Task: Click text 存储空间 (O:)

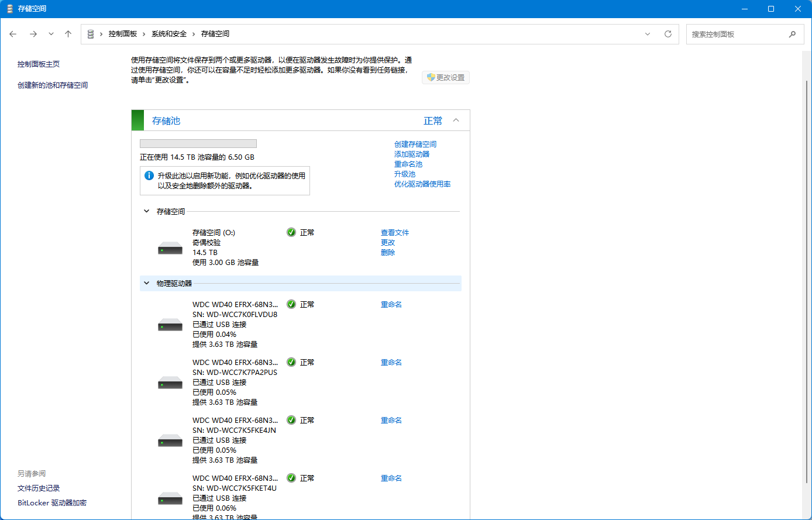Action: [214, 232]
